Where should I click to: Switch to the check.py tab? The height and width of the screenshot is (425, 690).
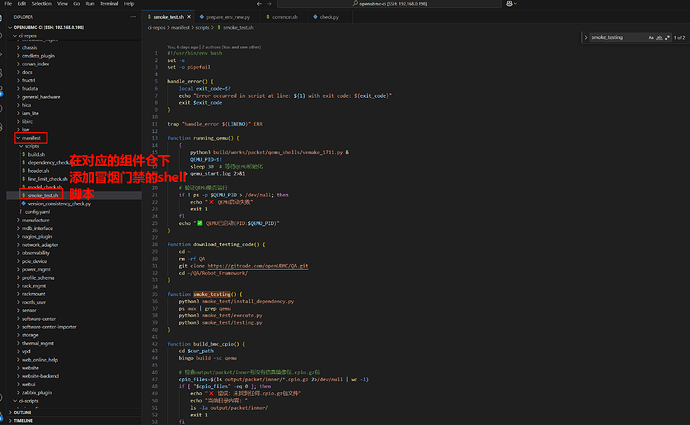[329, 17]
